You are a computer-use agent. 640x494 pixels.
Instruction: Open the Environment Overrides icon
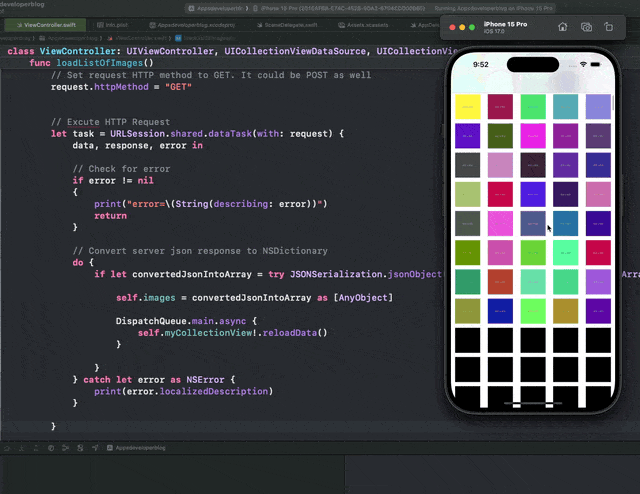coord(80,448)
